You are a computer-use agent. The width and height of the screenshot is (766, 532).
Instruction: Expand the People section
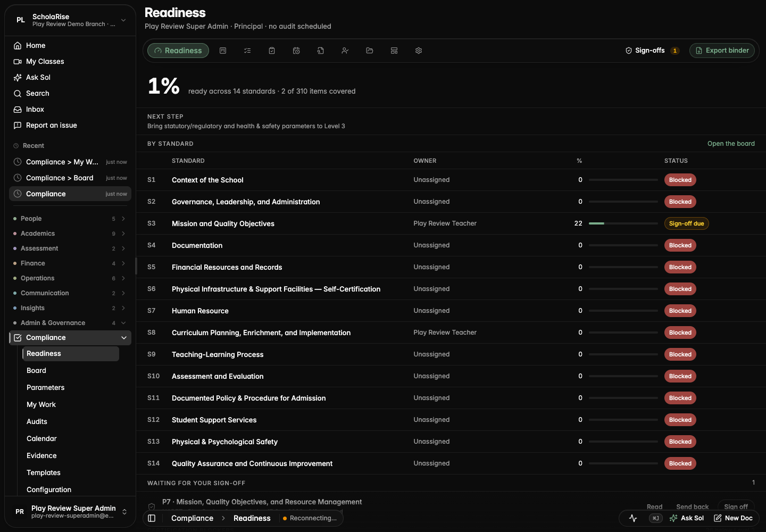pos(70,219)
